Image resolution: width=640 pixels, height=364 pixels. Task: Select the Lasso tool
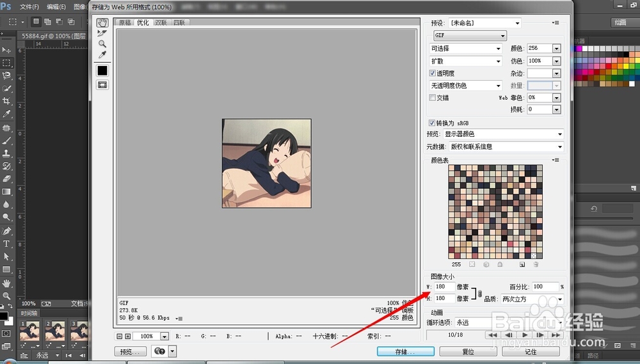6,75
